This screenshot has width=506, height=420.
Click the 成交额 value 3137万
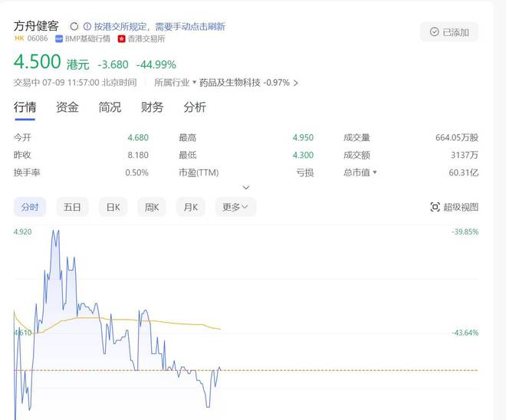click(x=465, y=155)
